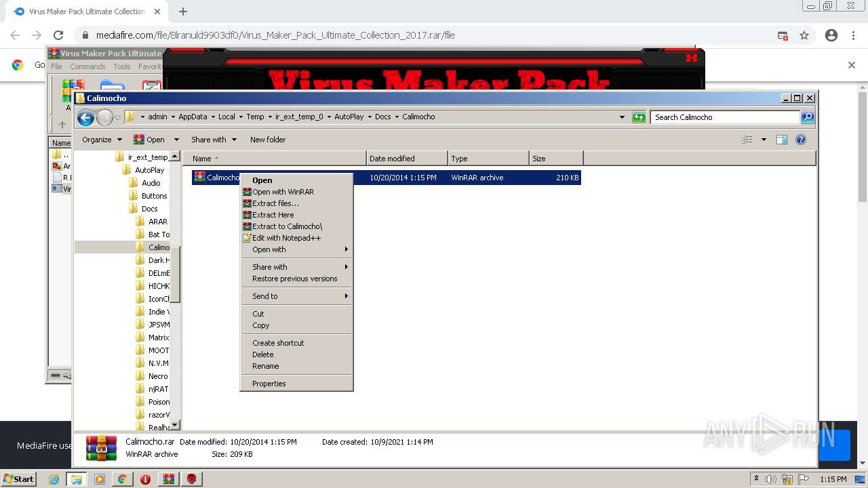Select the Docs folder in tree
The image size is (868, 488).
[x=143, y=209]
